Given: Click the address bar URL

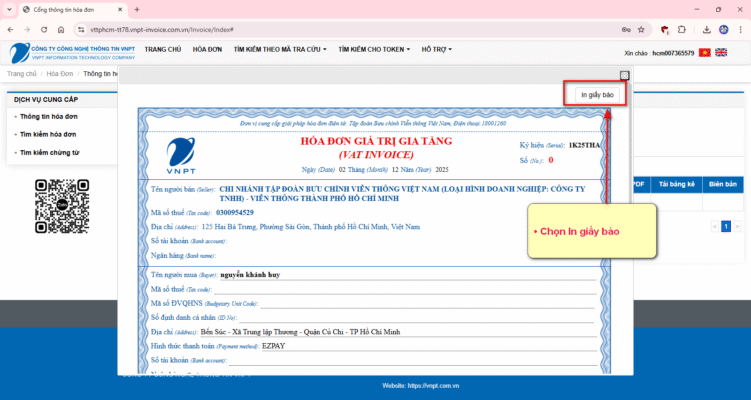Looking at the screenshot, I should coord(162,30).
